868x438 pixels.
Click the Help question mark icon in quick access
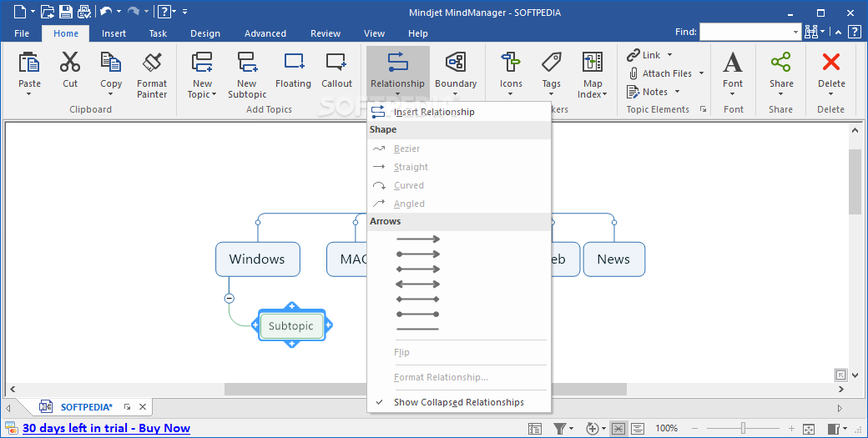164,11
